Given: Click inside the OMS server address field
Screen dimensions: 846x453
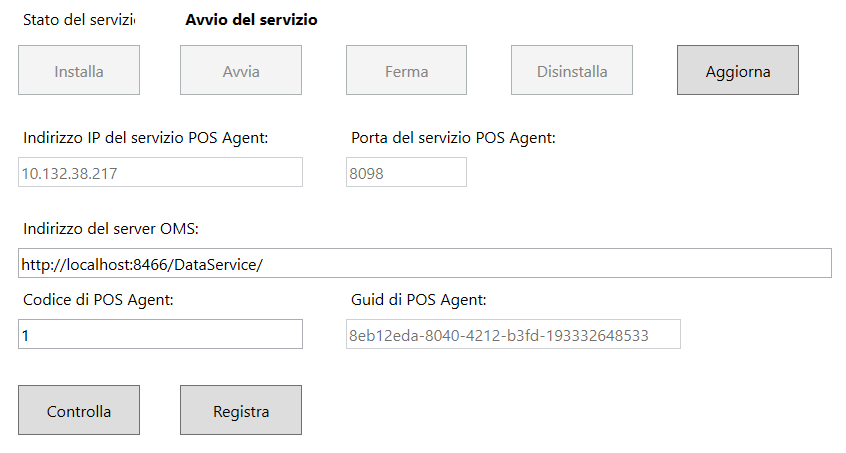Looking at the screenshot, I should (x=425, y=263).
